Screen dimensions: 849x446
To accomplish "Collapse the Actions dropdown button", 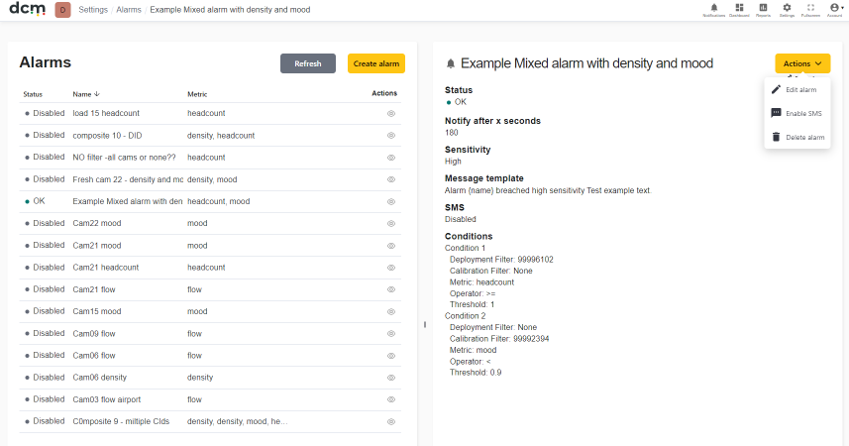I will [802, 63].
